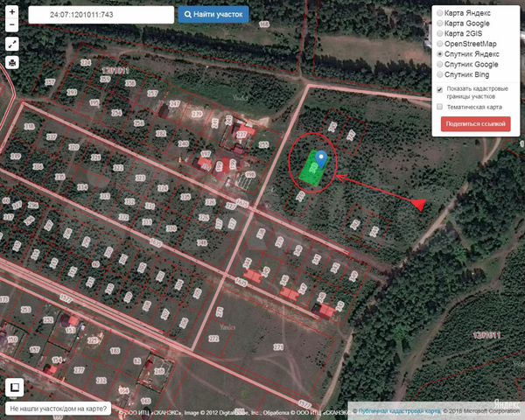Click parcel label 330 on map
This screenshot has width=525, height=420.
click(171, 228)
